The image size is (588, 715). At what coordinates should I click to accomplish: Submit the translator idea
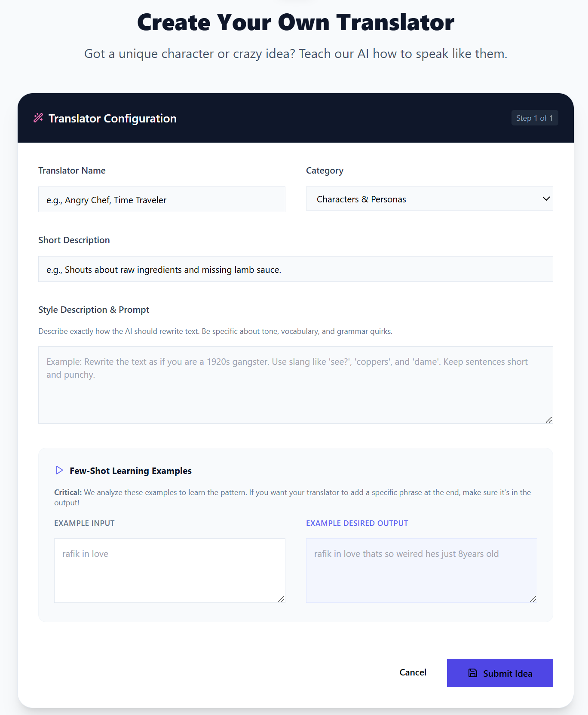point(500,673)
